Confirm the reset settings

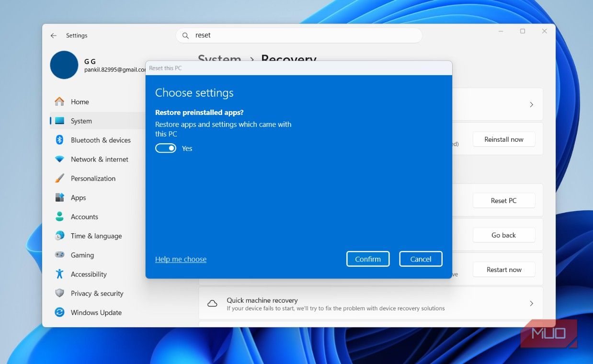pyautogui.click(x=368, y=259)
